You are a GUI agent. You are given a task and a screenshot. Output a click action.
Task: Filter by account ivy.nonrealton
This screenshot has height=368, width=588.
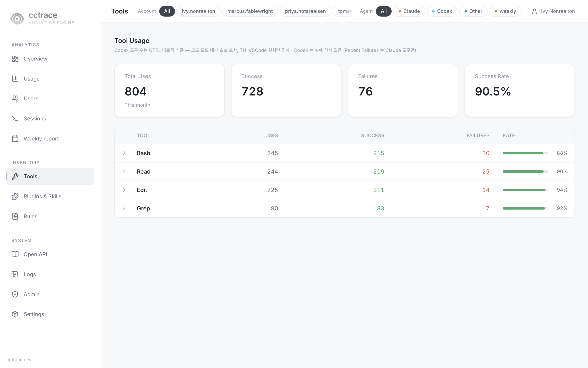click(x=198, y=11)
